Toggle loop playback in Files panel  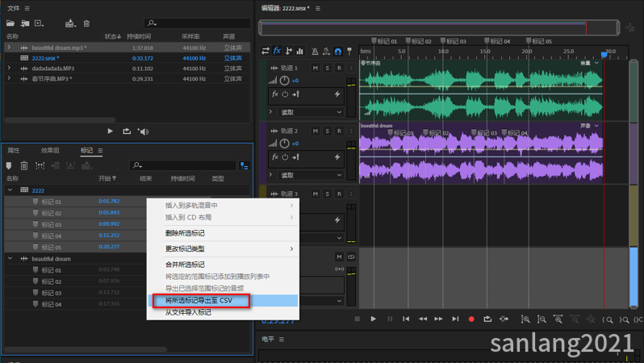click(x=127, y=131)
